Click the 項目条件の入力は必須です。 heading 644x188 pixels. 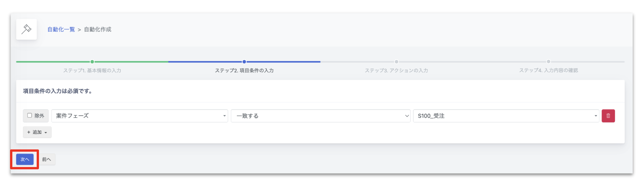pos(57,91)
